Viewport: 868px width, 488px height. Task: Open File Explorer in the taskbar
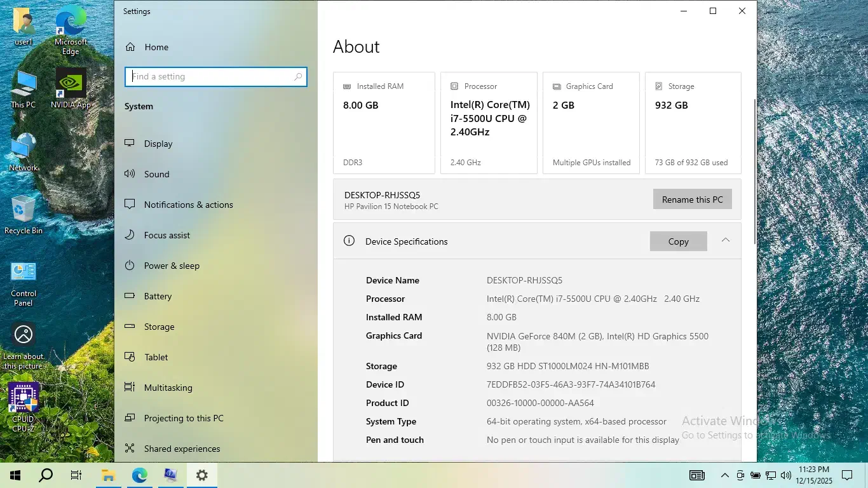coord(108,475)
